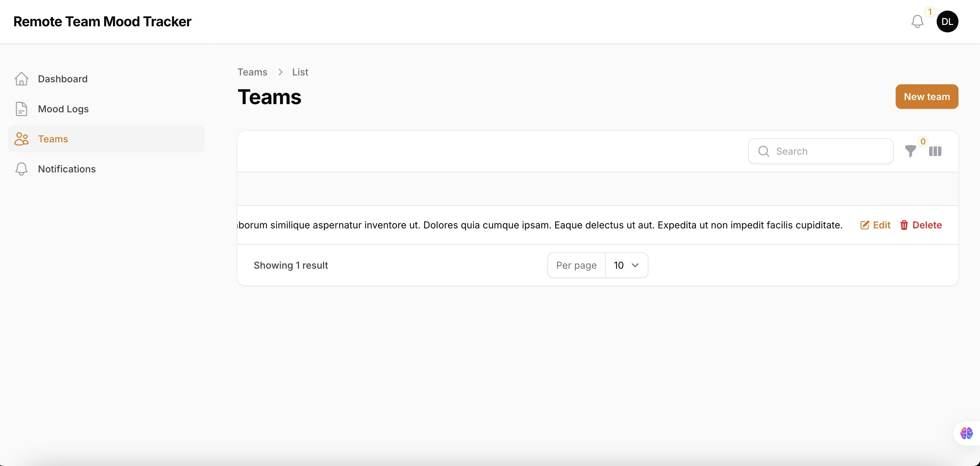This screenshot has height=466, width=980.
Task: Open the DL user avatar menu
Action: (x=947, y=22)
